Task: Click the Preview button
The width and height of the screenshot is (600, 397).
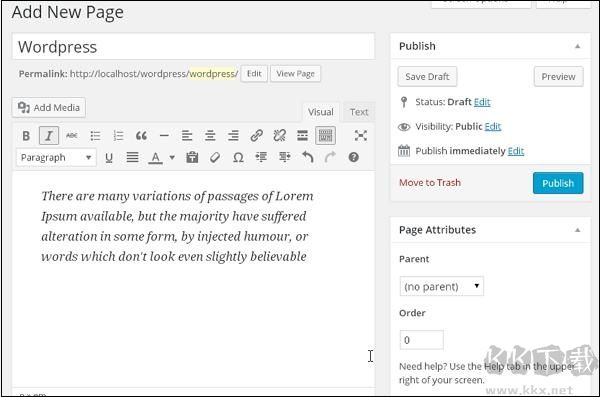Action: (x=558, y=77)
